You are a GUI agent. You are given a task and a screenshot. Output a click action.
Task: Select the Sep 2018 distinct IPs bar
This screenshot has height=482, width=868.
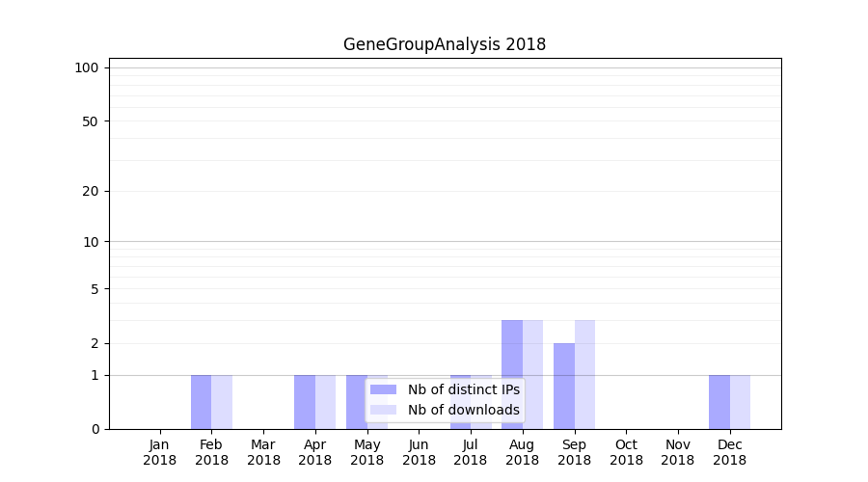(x=564, y=386)
